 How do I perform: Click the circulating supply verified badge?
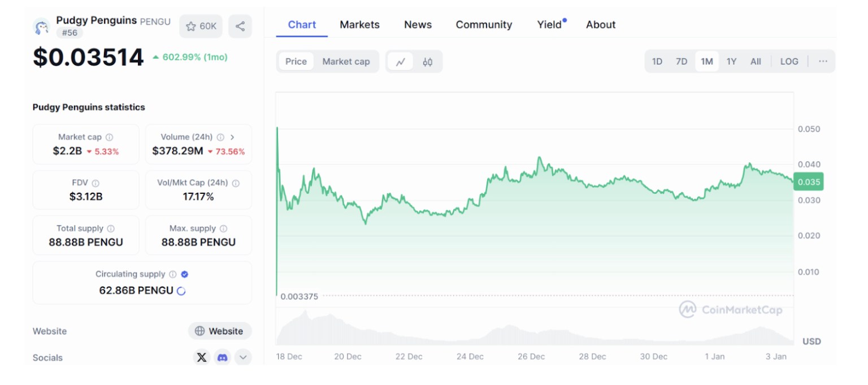point(185,274)
